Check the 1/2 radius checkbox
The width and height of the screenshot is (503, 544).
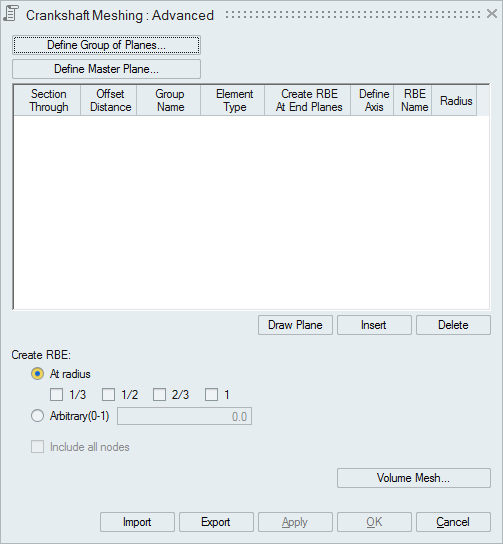(x=108, y=394)
